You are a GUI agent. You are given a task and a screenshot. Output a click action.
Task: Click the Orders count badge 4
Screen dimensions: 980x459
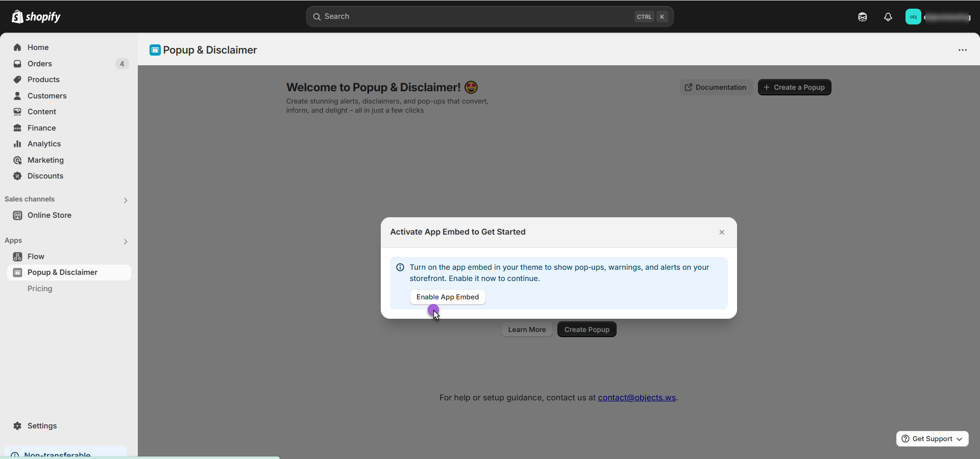coord(122,64)
